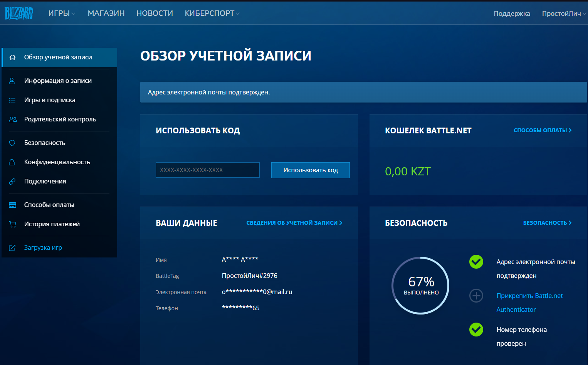Open Игры и подписка section
Screen dimensions: 588x365
[59, 100]
